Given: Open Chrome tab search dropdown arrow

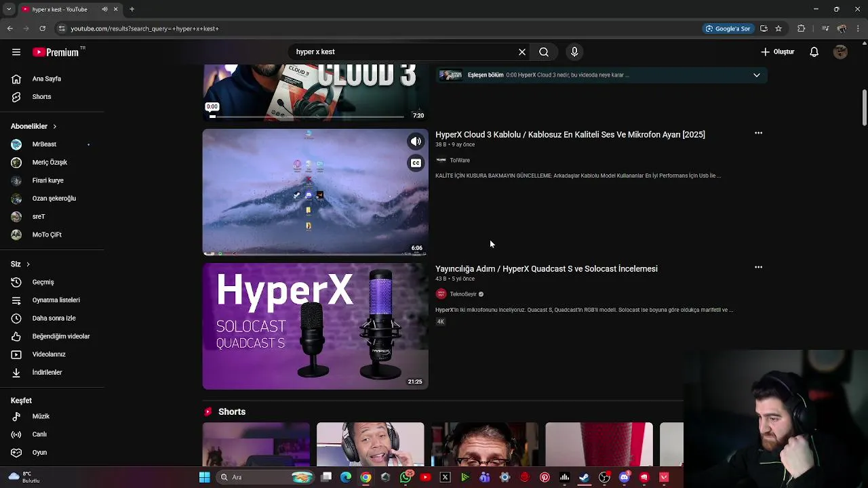Looking at the screenshot, I should (x=9, y=9).
